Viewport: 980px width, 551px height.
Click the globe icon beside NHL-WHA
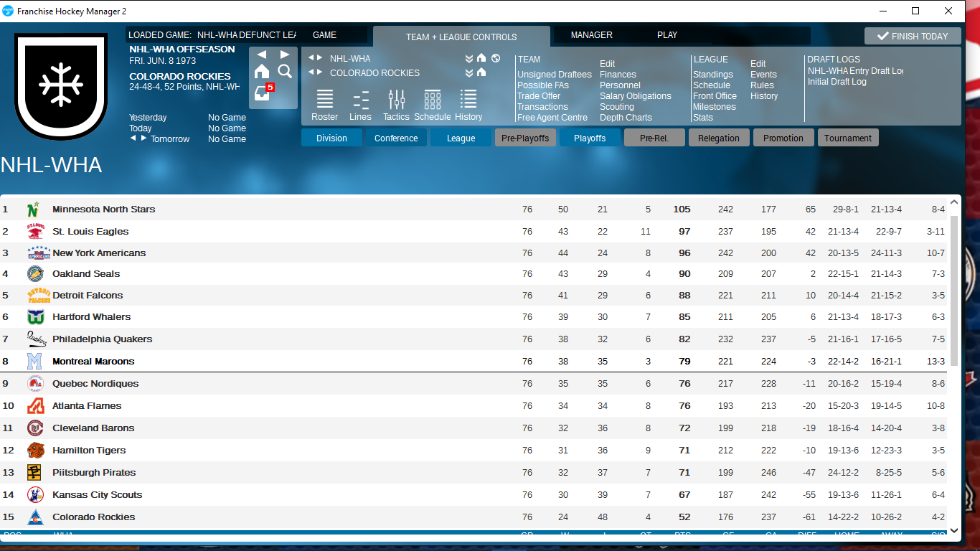495,58
